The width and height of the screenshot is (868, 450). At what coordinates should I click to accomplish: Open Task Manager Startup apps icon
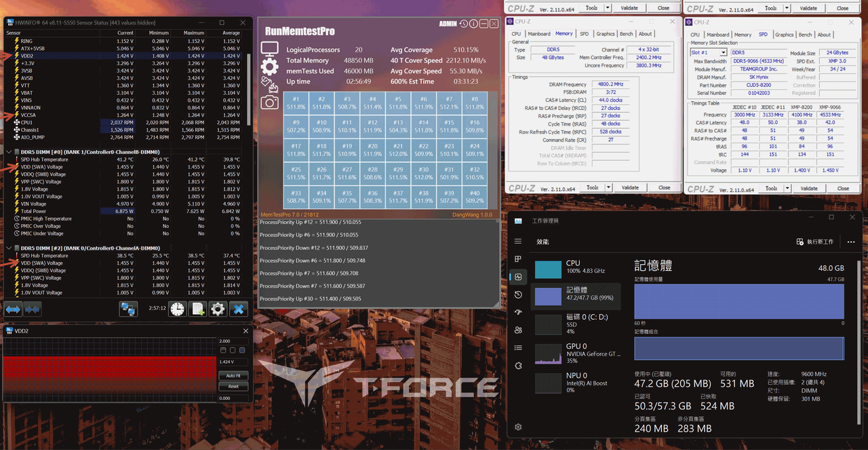(x=518, y=312)
